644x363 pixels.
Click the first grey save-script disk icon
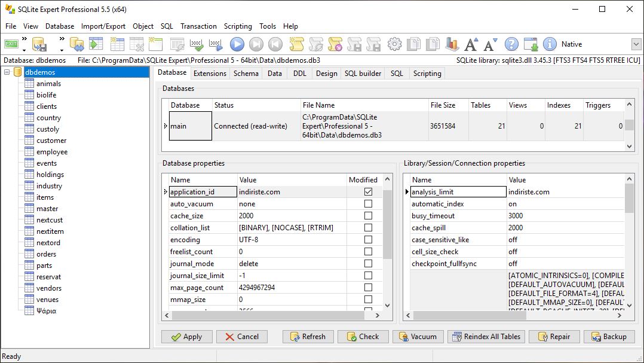click(354, 44)
